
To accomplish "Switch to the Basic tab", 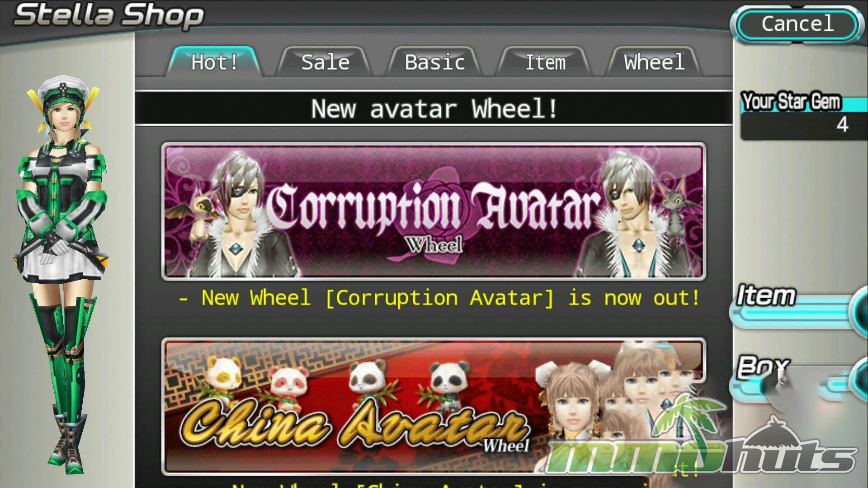I will [434, 62].
